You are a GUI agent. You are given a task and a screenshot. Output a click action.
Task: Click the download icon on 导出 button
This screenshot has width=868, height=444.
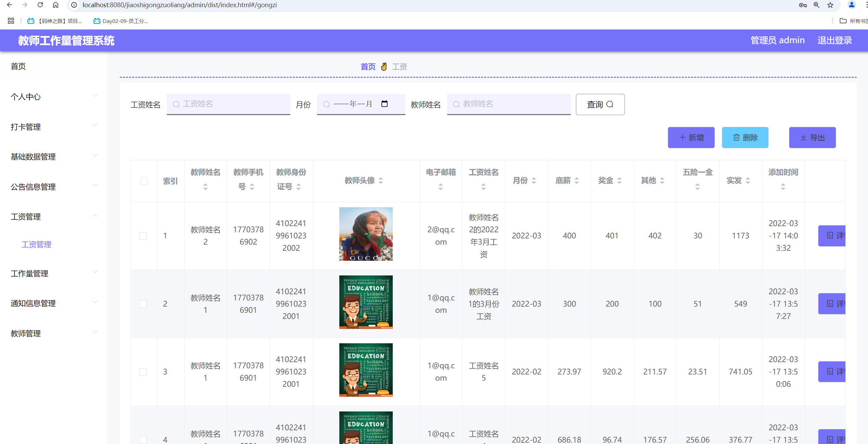click(804, 137)
